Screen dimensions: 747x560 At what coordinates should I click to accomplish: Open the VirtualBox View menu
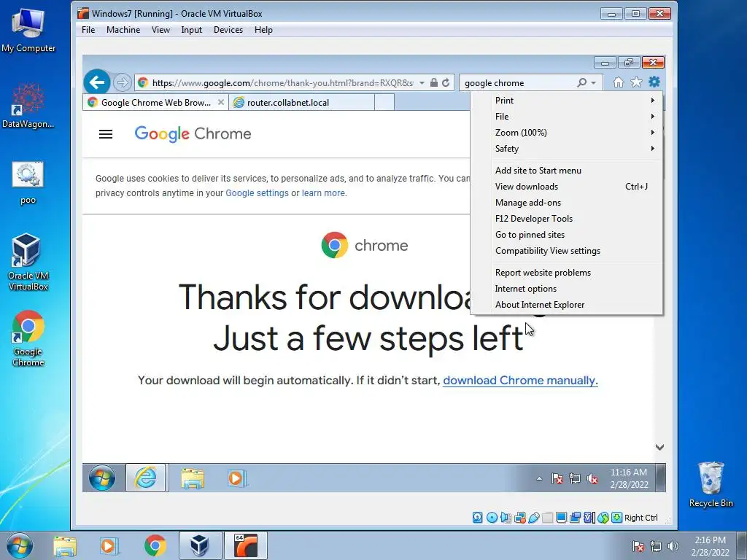coord(160,29)
